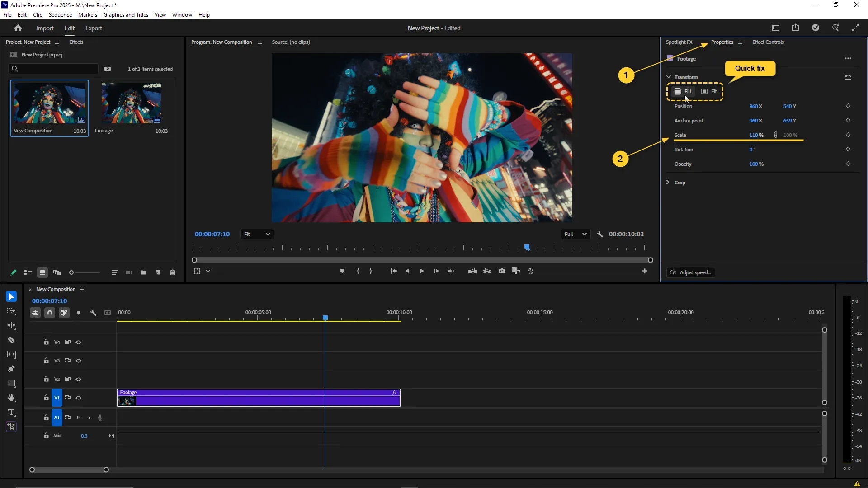Expand the Crop section

point(668,182)
